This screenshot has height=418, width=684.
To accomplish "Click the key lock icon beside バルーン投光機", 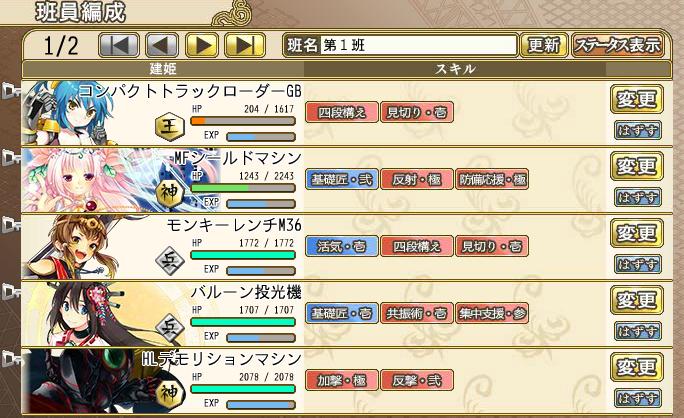I will (10, 292).
